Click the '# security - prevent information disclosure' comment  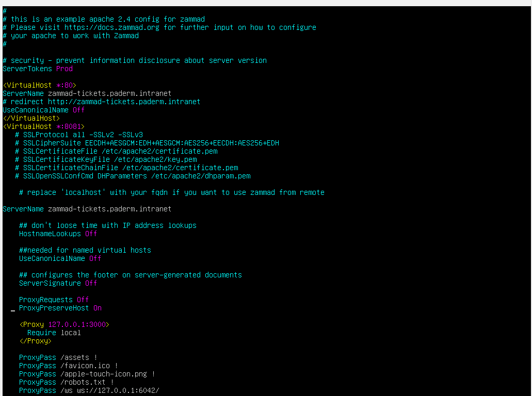135,60
